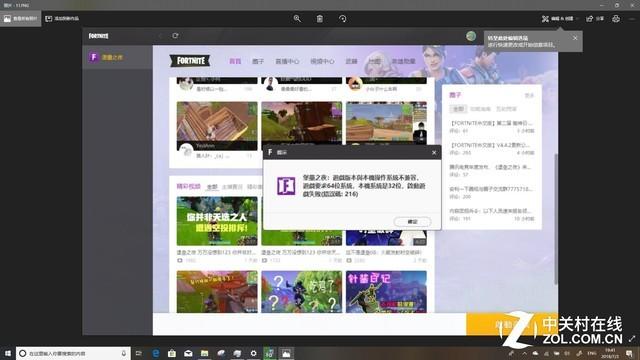
Task: Click the launcher page vertical scrollbar
Action: (x=556, y=218)
